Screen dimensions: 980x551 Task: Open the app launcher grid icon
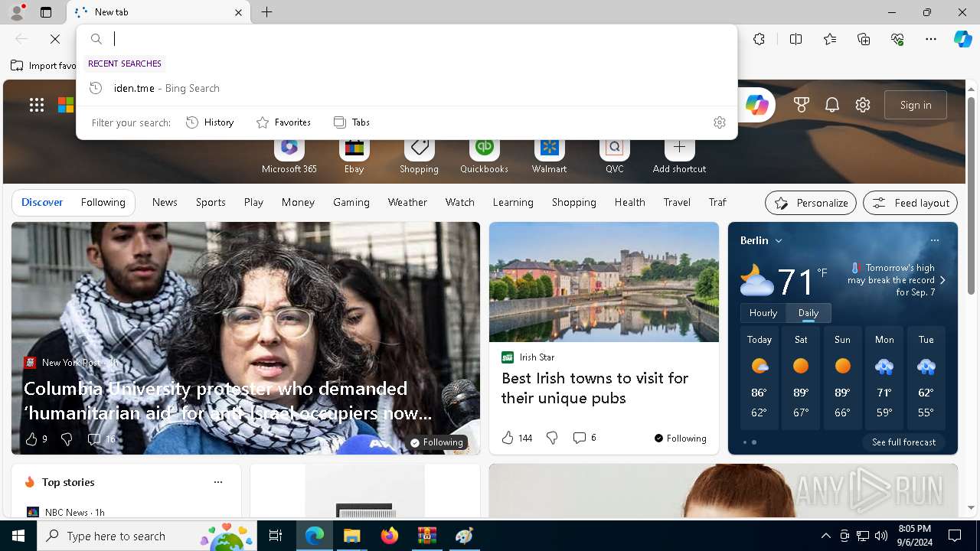[37, 105]
